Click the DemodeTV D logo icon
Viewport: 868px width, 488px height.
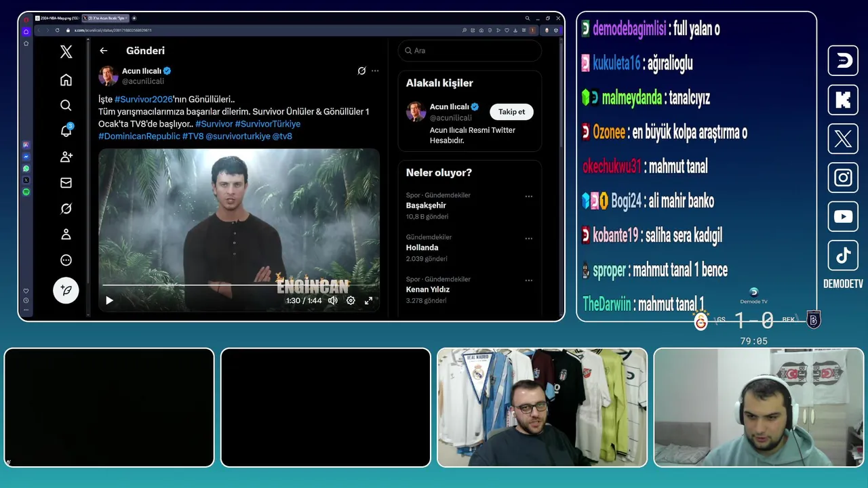click(843, 61)
